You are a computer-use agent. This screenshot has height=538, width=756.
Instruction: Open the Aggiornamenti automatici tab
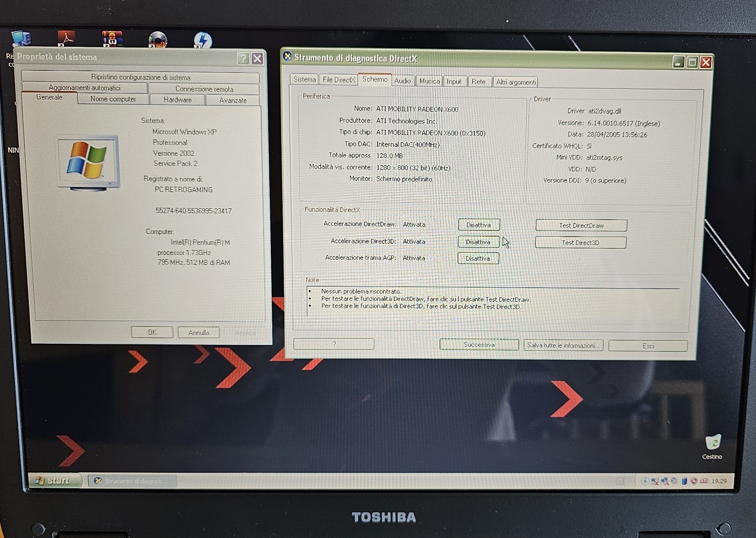85,87
